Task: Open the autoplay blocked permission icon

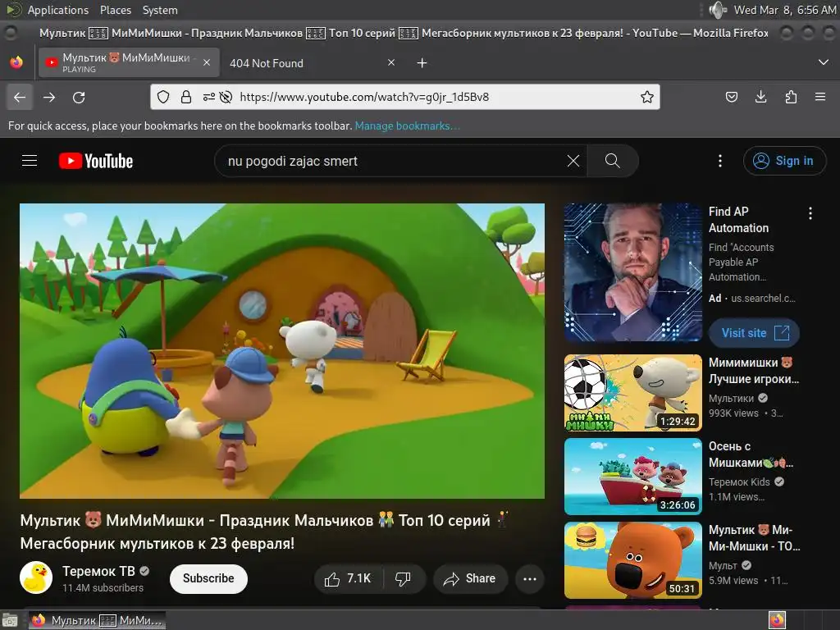Action: pyautogui.click(x=226, y=97)
